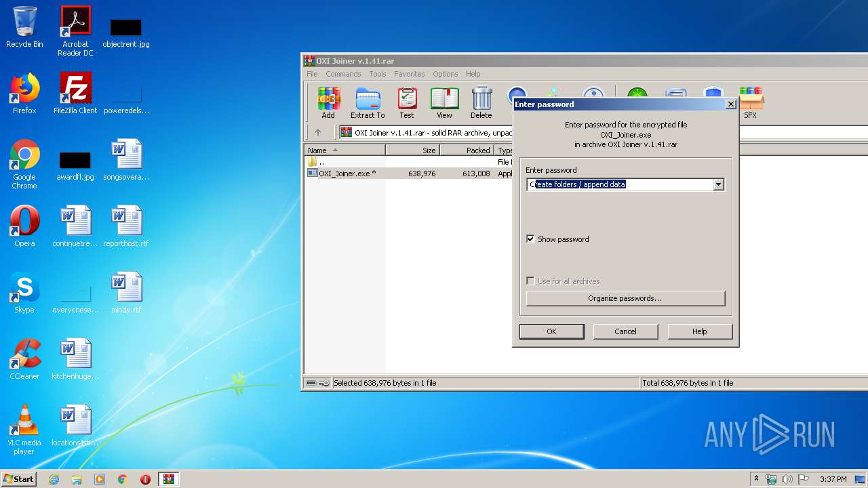Select the CCleaner desktop shortcut
The image size is (868, 488).
coord(24,359)
